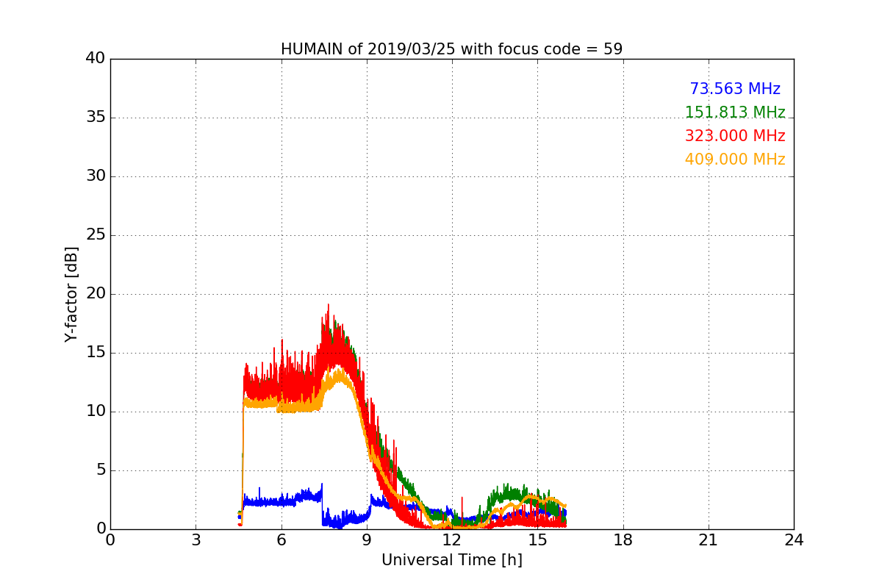Viewport: 882px width, 588px height.
Task: Select the 323.000 MHz legend label
Action: click(735, 136)
